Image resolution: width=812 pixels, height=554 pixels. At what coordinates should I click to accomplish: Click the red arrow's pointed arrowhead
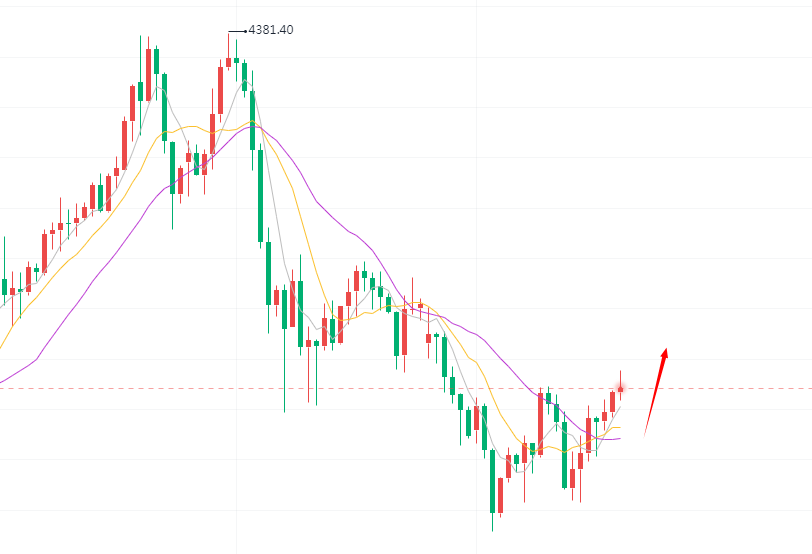[665, 353]
